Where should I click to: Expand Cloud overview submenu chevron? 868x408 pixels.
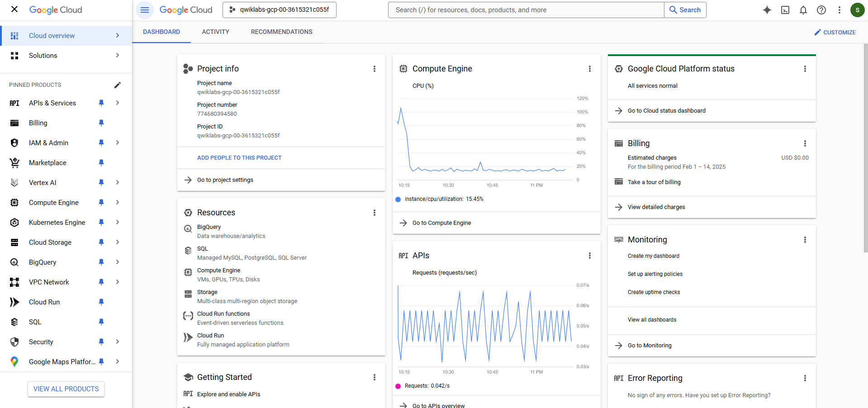click(118, 35)
